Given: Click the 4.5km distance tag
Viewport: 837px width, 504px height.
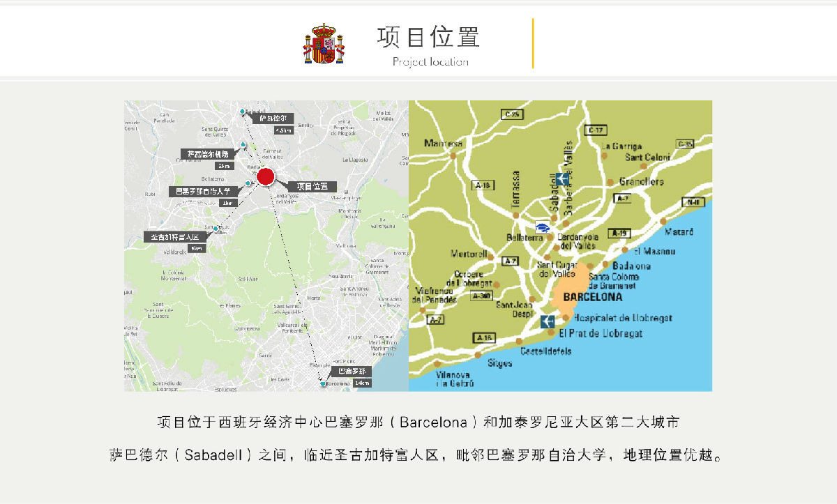Looking at the screenshot, I should [284, 130].
